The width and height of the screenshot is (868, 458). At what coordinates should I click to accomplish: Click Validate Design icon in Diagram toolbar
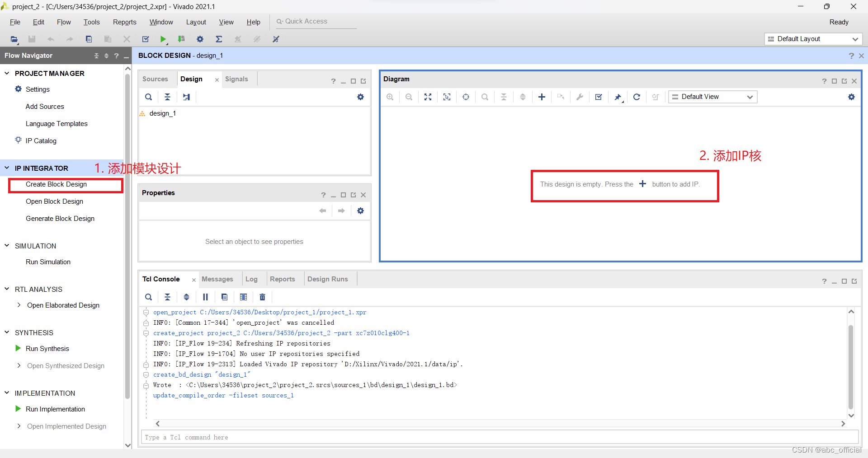tap(599, 97)
